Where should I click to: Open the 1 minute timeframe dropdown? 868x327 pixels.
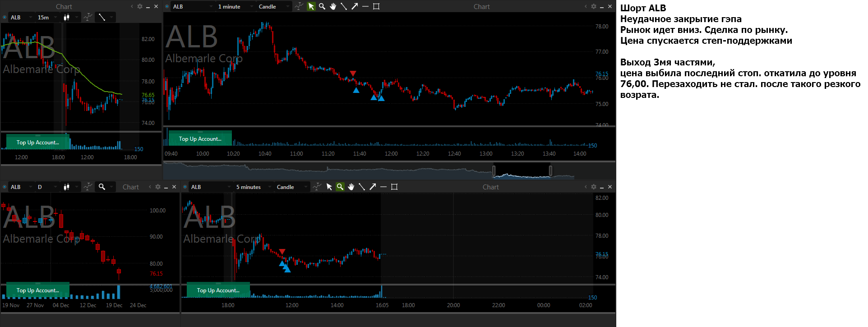tap(235, 6)
